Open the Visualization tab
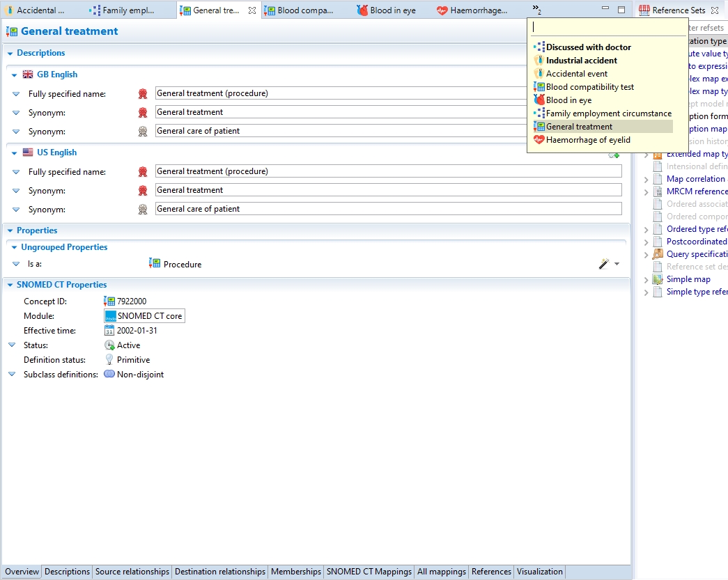Viewport: 728px width, 580px height. [x=539, y=572]
